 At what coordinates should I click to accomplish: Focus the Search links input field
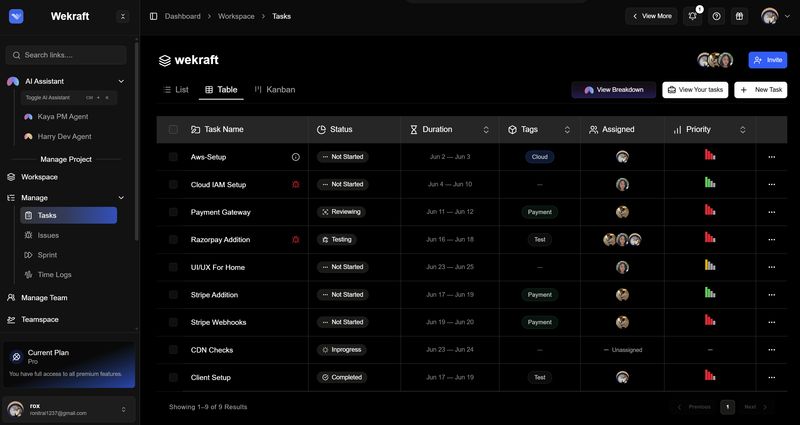(66, 55)
